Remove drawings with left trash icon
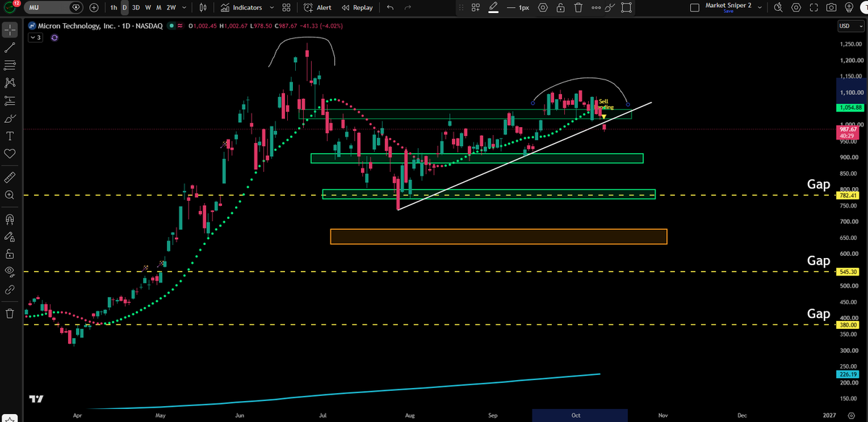Screen dimensions: 868x422 tap(10, 314)
